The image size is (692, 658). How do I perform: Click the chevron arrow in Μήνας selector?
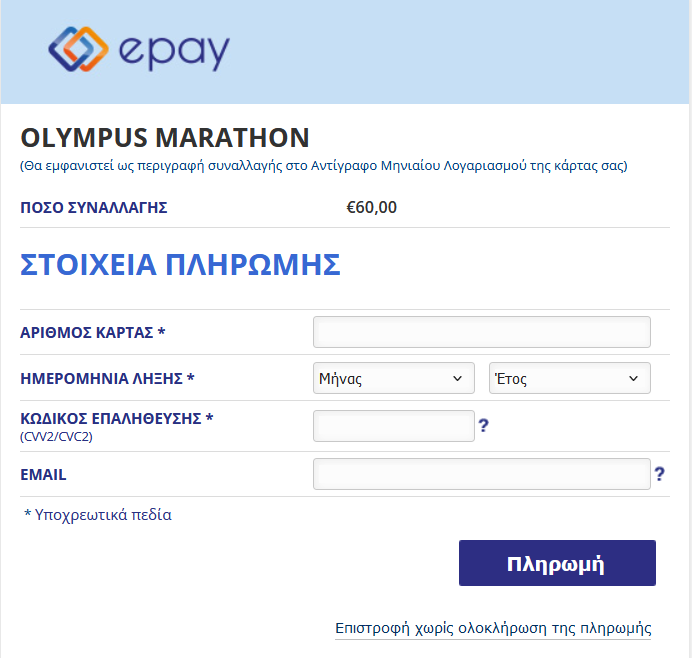tap(458, 379)
